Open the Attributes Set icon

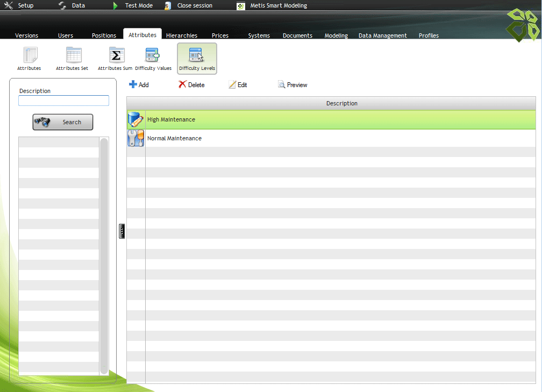(x=73, y=56)
